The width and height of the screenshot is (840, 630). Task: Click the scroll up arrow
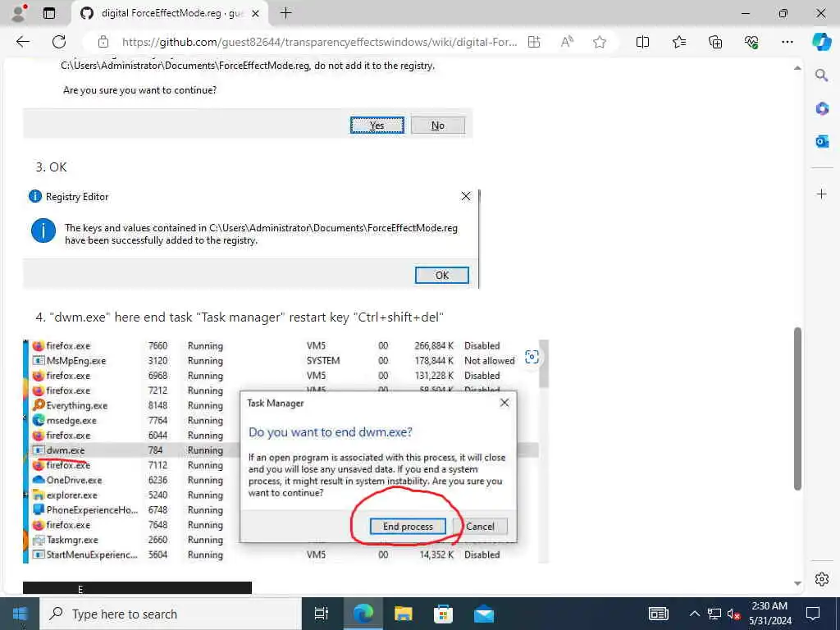point(797,68)
